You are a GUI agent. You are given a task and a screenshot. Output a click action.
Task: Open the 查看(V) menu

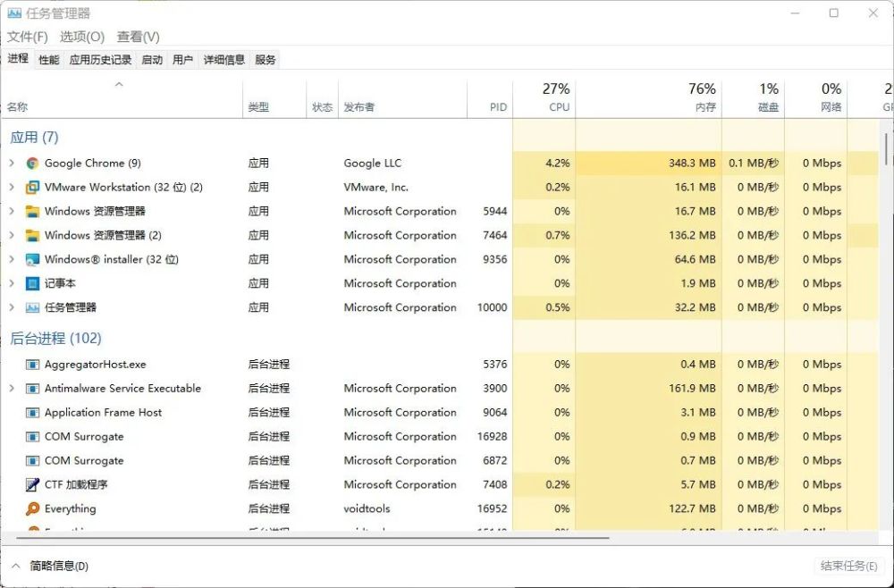tap(138, 37)
